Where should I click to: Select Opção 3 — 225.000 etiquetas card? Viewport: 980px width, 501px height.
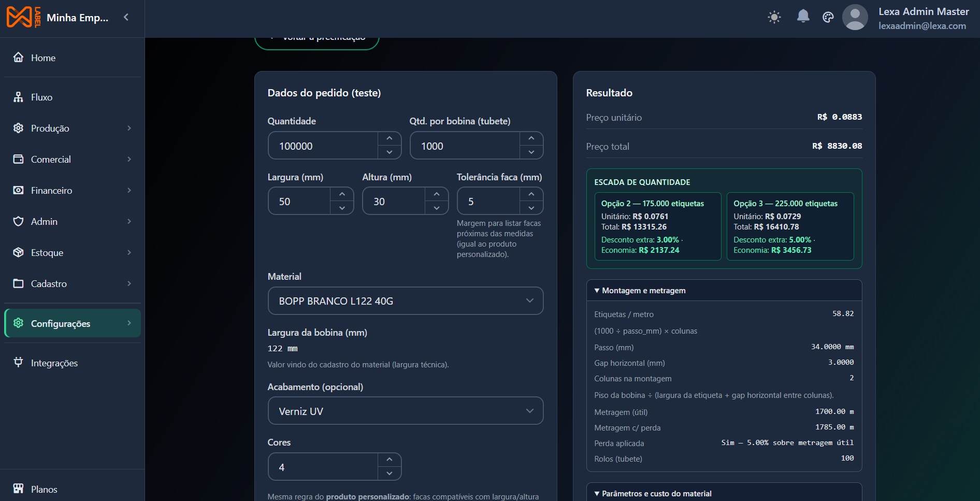tap(790, 226)
